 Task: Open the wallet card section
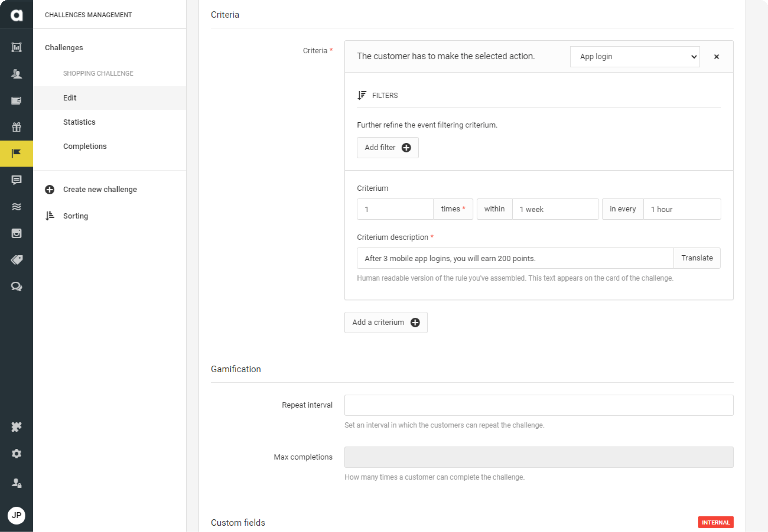tap(17, 100)
